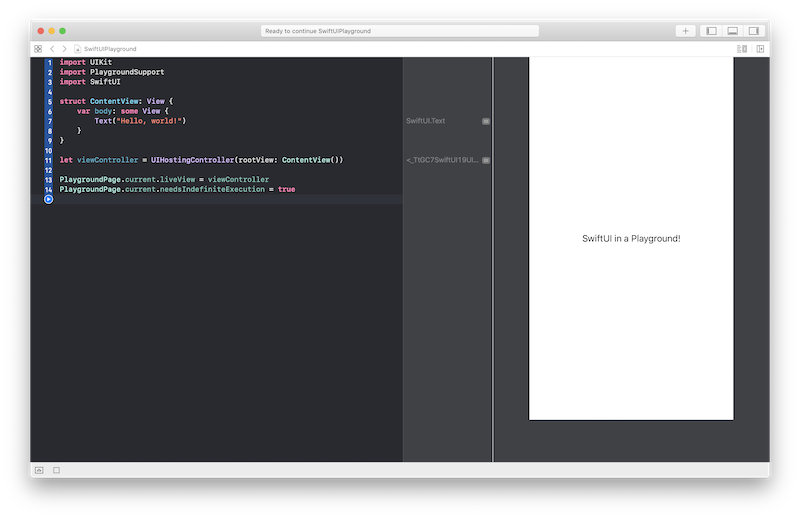800x518 pixels.
Task: Click the 'SwiftUI.Text' result in sidebar
Action: coord(426,121)
